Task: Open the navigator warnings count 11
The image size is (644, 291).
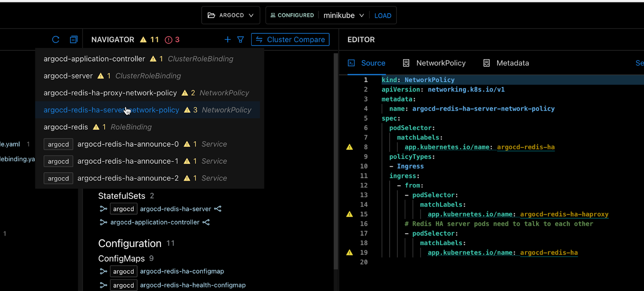Action: 149,39
